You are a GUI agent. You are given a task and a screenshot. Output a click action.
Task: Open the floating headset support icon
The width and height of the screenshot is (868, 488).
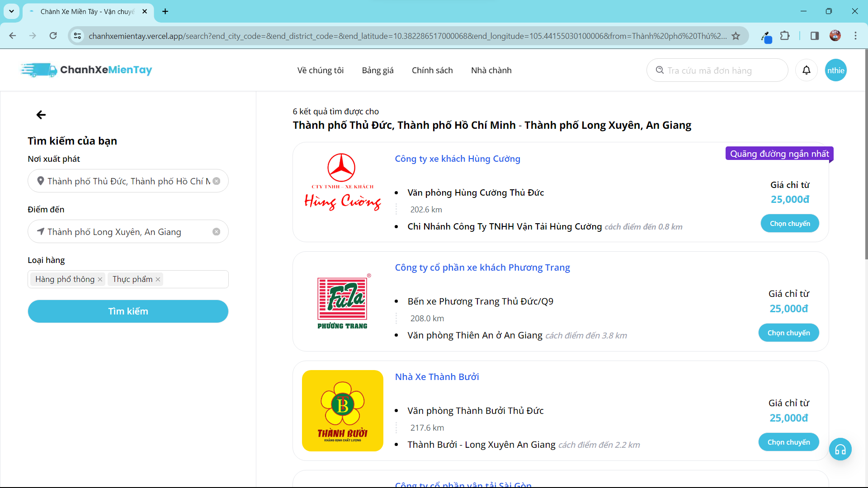(x=840, y=449)
